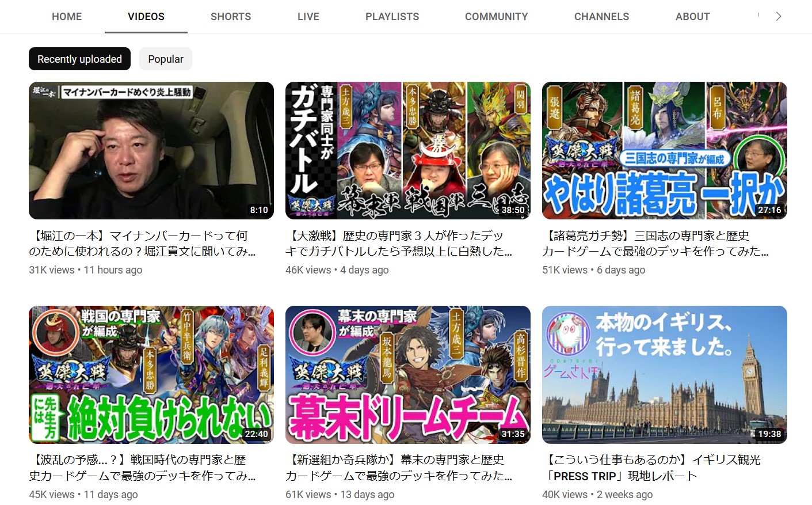Open the 19:38 Big Ben video thumbnail

pyautogui.click(x=665, y=375)
